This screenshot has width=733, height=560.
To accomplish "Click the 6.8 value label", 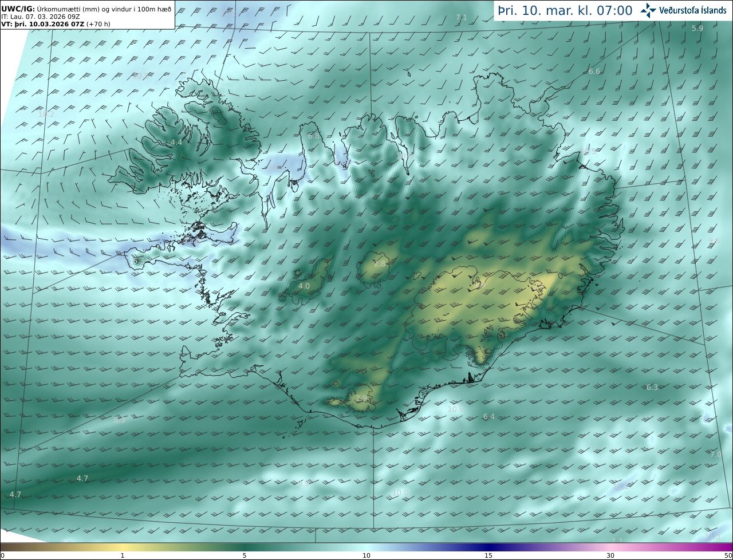I will click(x=314, y=136).
